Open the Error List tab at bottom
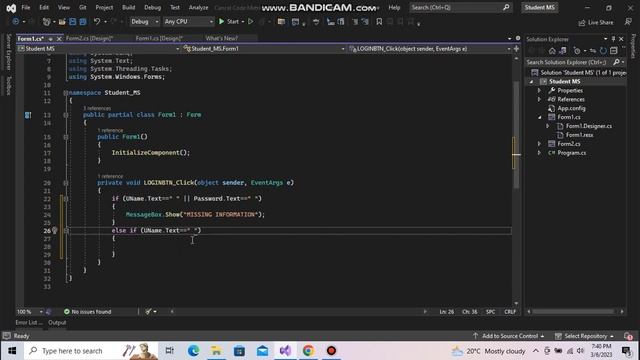Viewport: 640px width, 360px height. coord(29,322)
